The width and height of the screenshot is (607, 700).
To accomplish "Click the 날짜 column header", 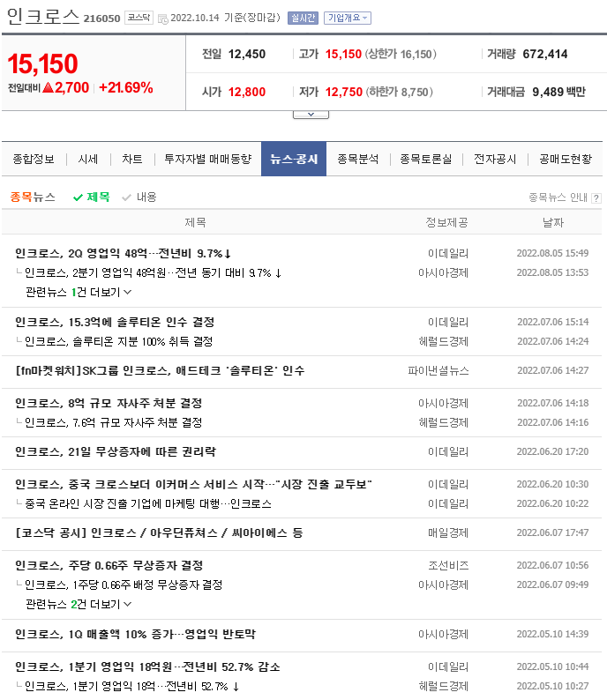I will (553, 222).
